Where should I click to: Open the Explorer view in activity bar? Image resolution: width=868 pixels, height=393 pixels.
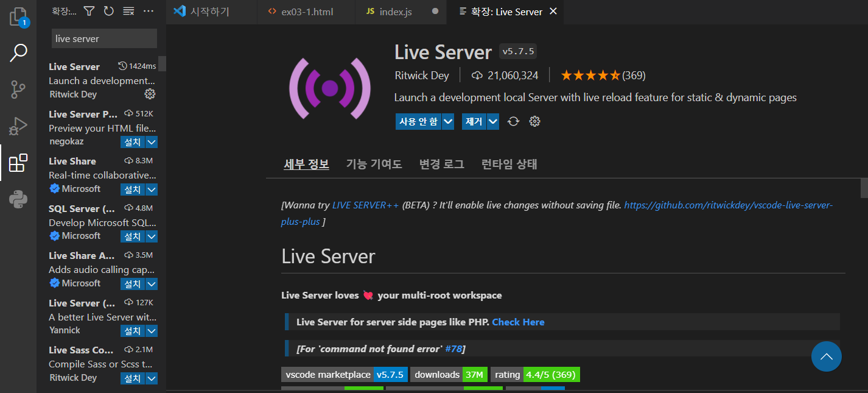[18, 16]
